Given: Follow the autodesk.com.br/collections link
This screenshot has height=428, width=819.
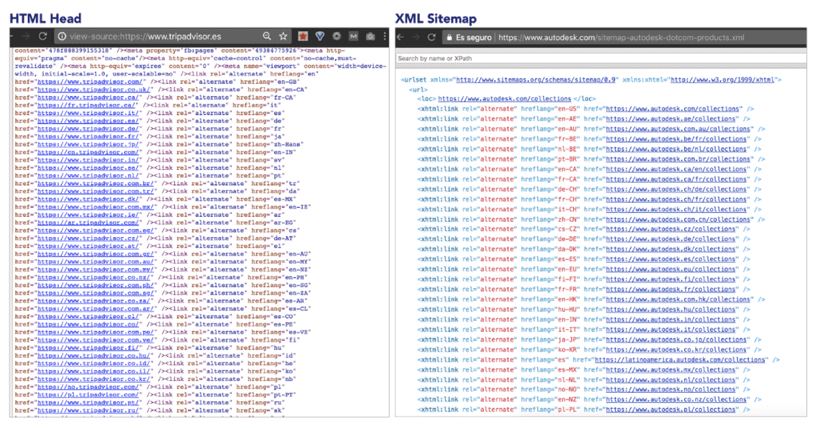Looking at the screenshot, I should coord(678,159).
